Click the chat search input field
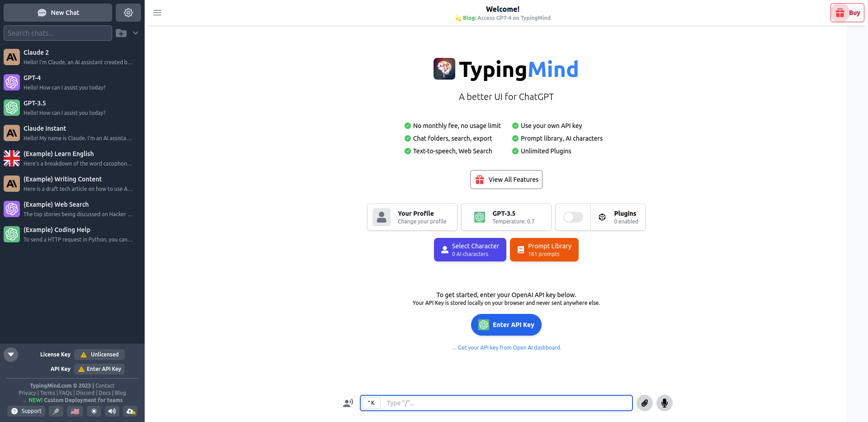This screenshot has height=422, width=868. click(58, 33)
